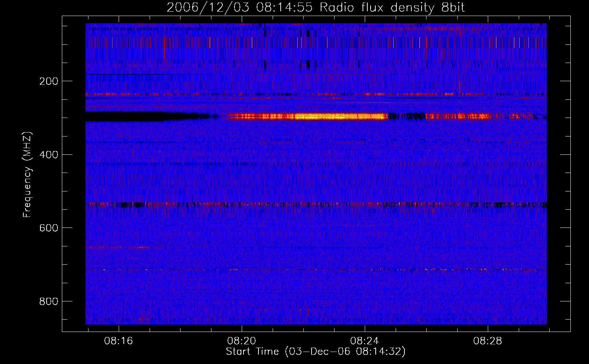
Task: Click the 08:28 time tick label
Action: (x=488, y=341)
